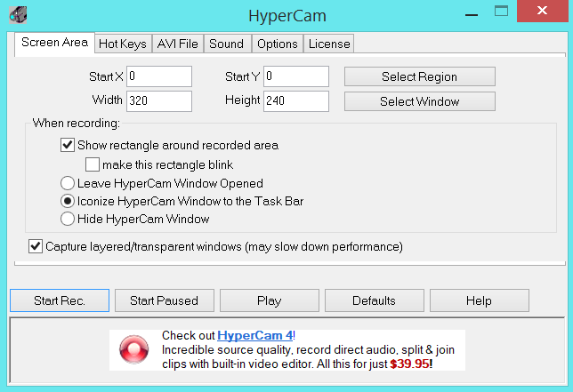Toggle Capture layered/transparent windows checkbox
The image size is (573, 392).
pos(36,246)
